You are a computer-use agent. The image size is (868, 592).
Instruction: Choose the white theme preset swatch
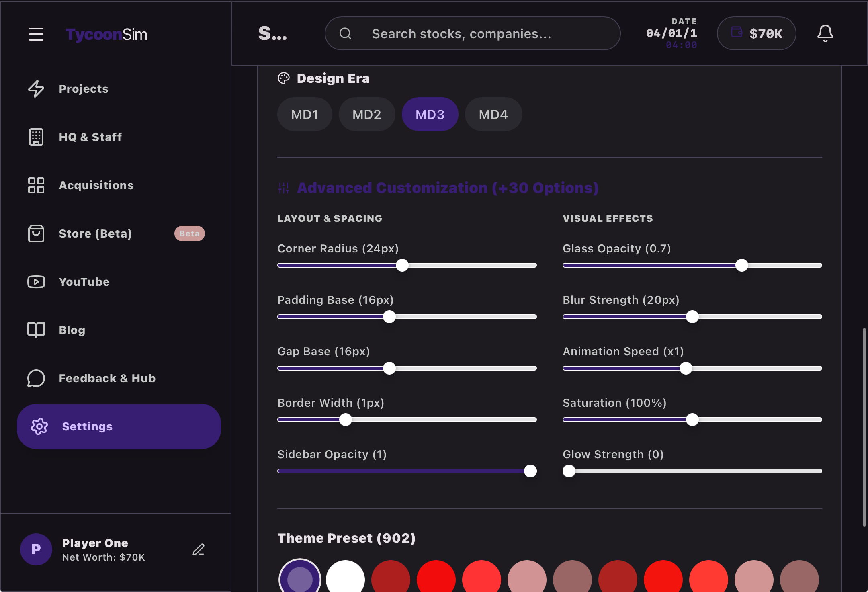tap(345, 579)
